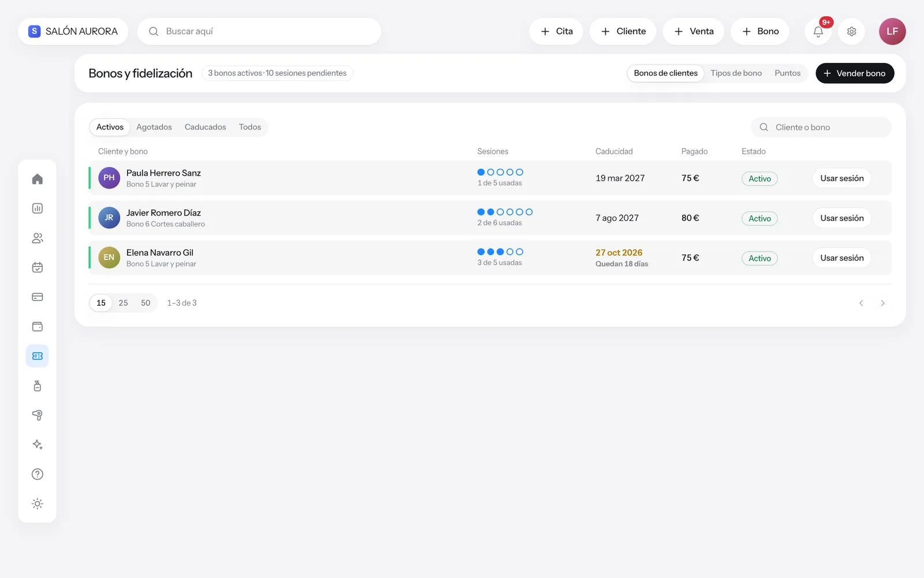Switch to the Tipos de bono tab

736,73
